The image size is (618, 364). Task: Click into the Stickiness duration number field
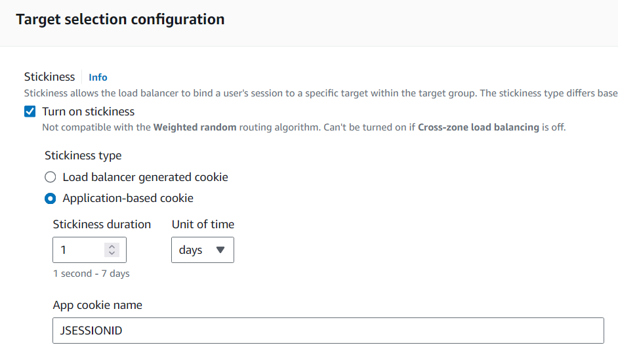coord(77,250)
